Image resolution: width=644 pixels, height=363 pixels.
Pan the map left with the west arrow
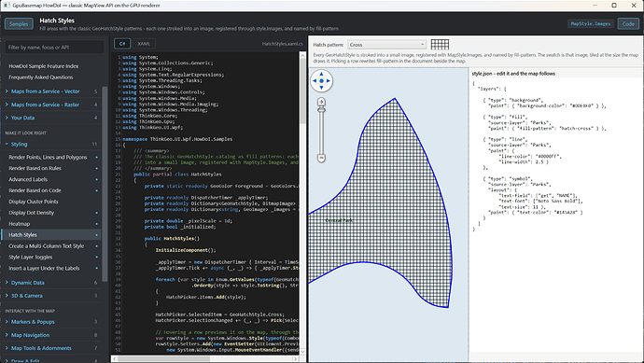coord(315,81)
